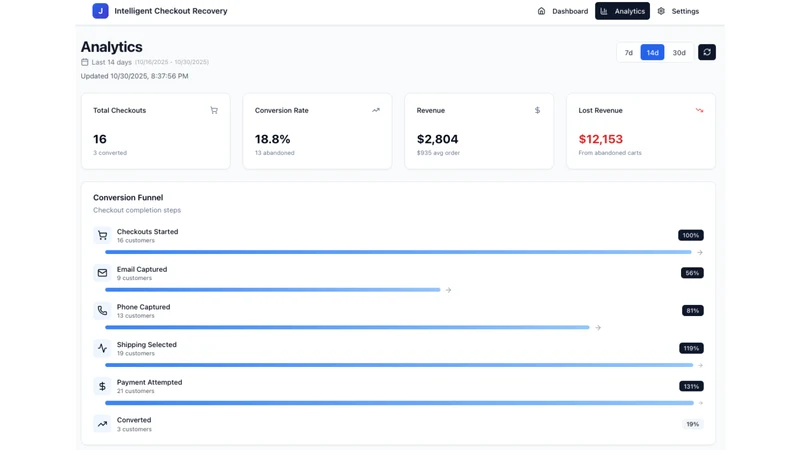Open the Settings page

pos(678,11)
